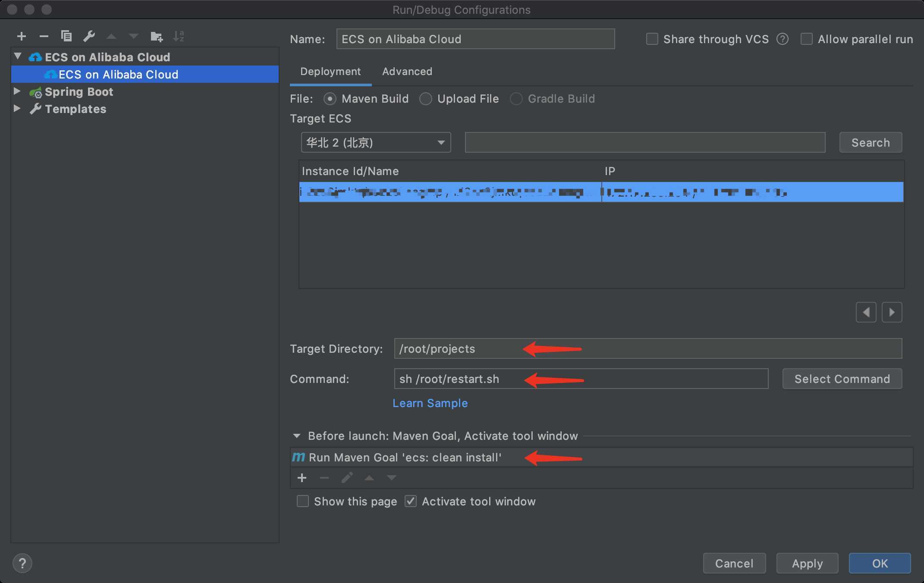The width and height of the screenshot is (924, 583).
Task: Move configuration up in the list toolbar
Action: (111, 37)
